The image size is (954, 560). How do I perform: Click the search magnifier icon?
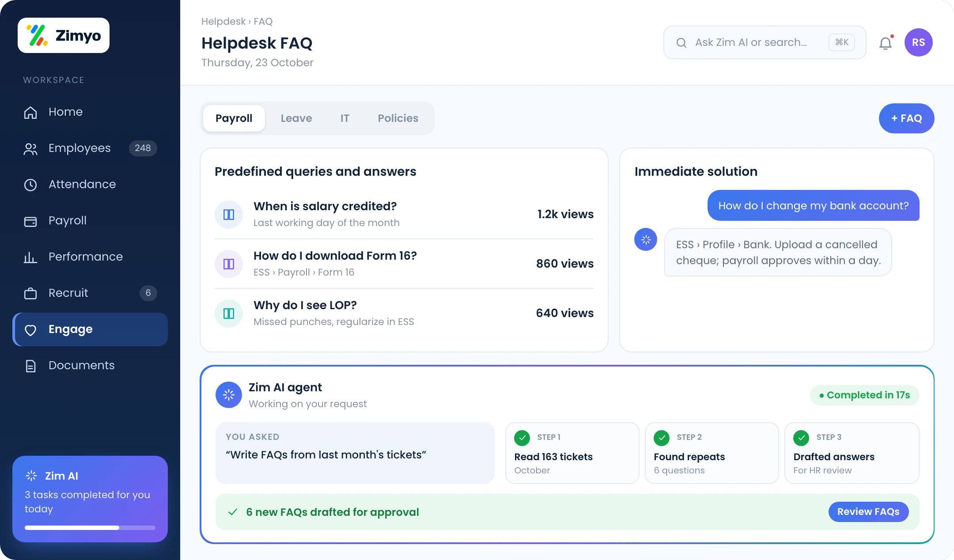coord(681,42)
